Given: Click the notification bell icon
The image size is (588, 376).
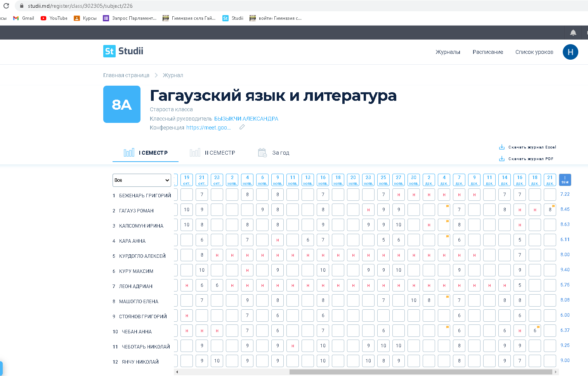Looking at the screenshot, I should point(573,33).
